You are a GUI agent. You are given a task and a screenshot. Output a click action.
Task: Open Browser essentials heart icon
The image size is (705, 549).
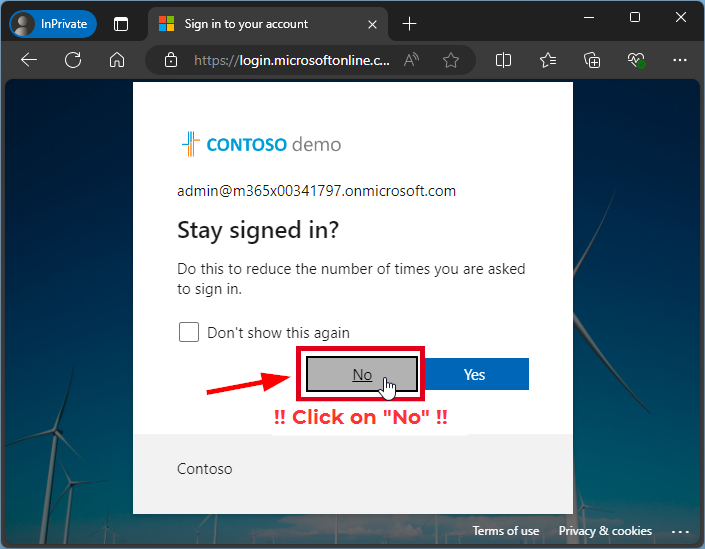pyautogui.click(x=636, y=60)
